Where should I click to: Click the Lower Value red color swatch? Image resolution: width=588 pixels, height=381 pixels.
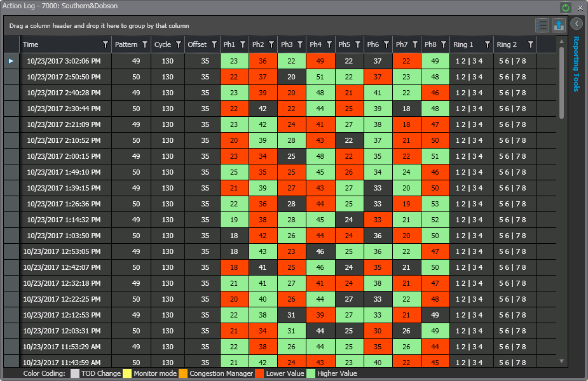point(259,373)
